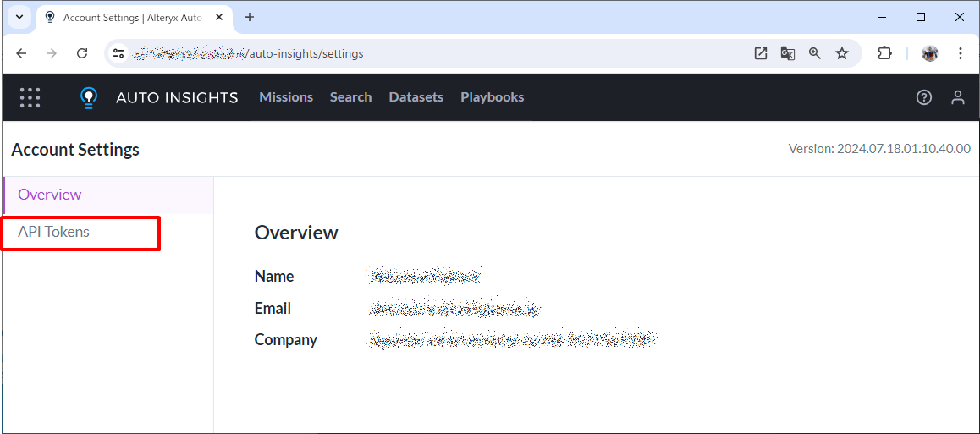Go back to previous page
The width and height of the screenshot is (980, 434).
(22, 53)
